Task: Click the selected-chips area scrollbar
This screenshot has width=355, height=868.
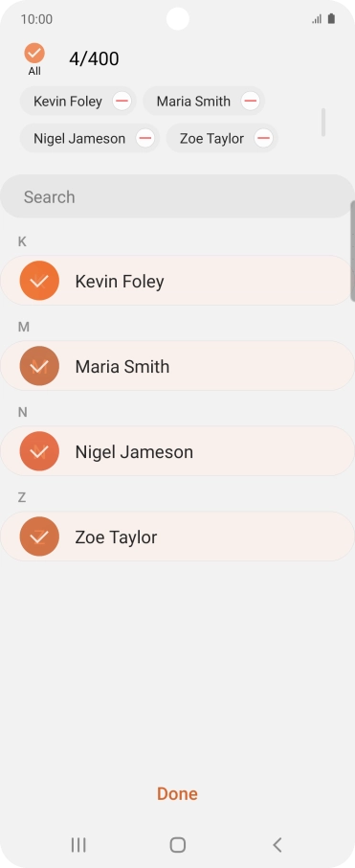Action: pos(322,123)
